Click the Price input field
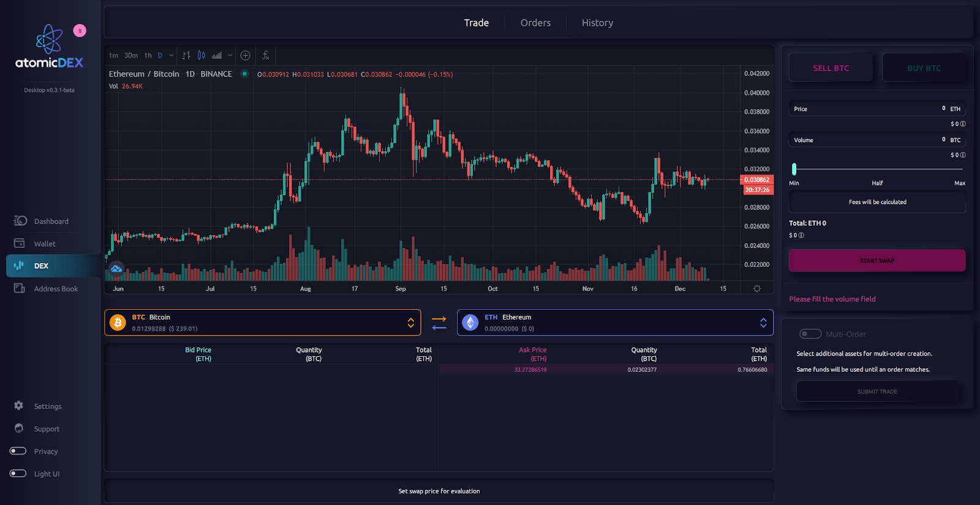Screen dimensions: 980x505 coord(877,109)
